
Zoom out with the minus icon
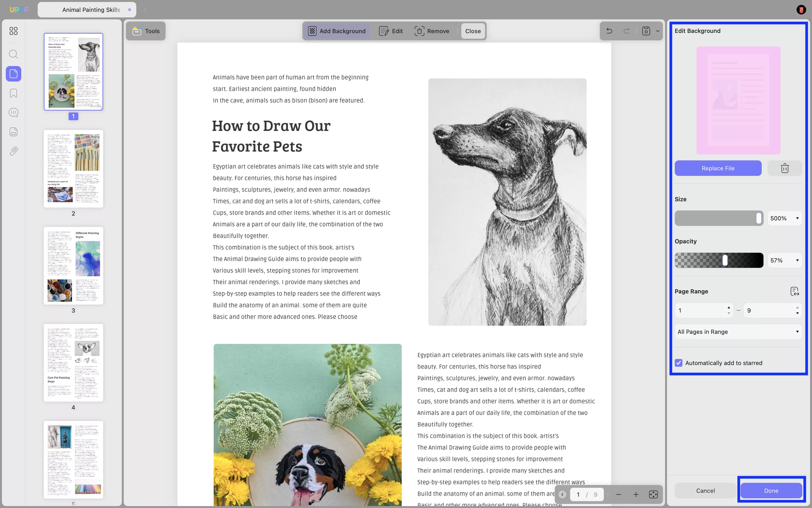tap(618, 494)
